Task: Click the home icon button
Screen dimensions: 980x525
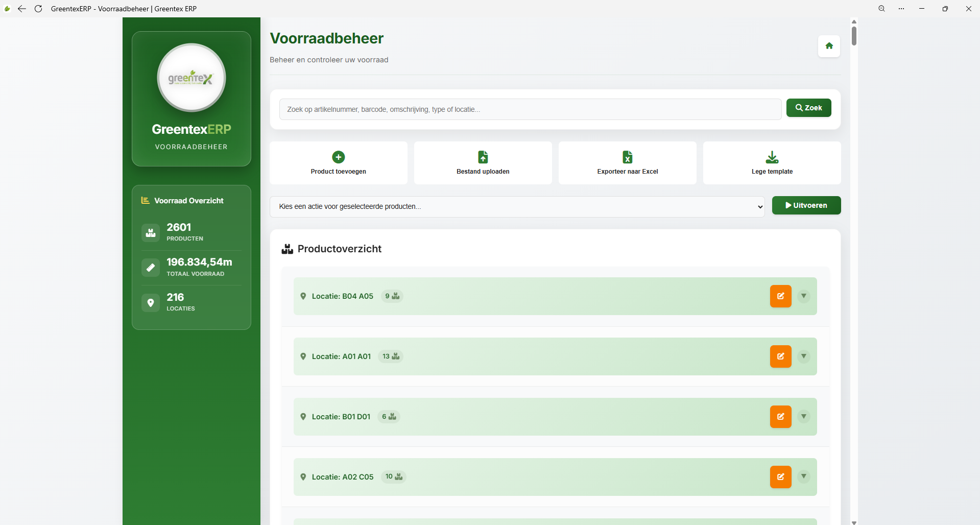Action: pos(829,46)
